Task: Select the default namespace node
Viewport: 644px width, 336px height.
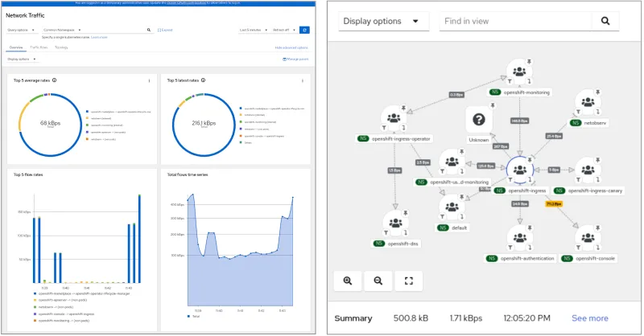Action: coord(452,207)
